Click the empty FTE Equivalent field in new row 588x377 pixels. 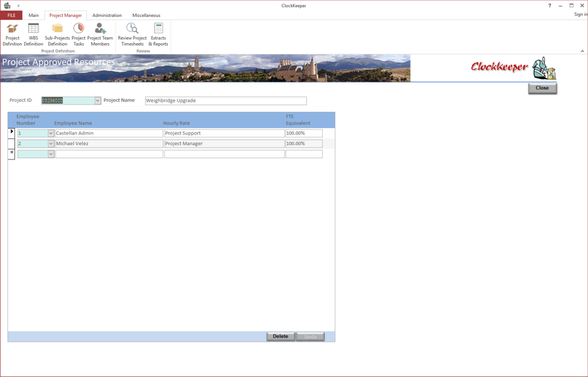[x=304, y=154]
